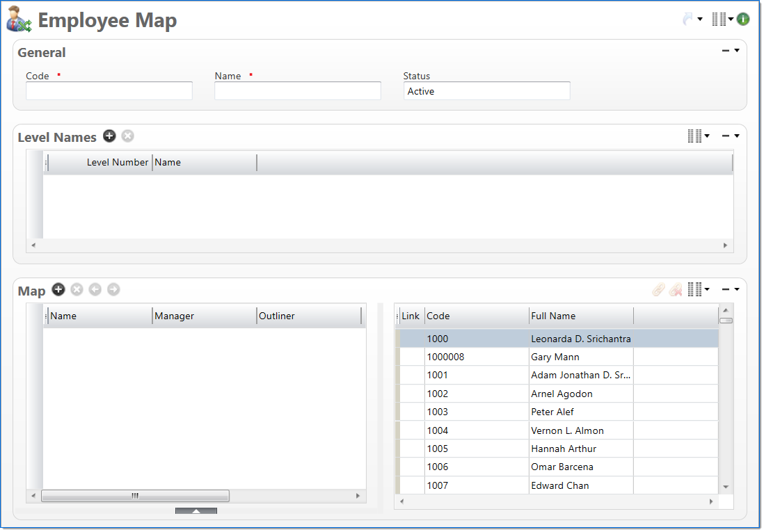Collapse the General section
The image size is (764, 532).
tap(726, 51)
